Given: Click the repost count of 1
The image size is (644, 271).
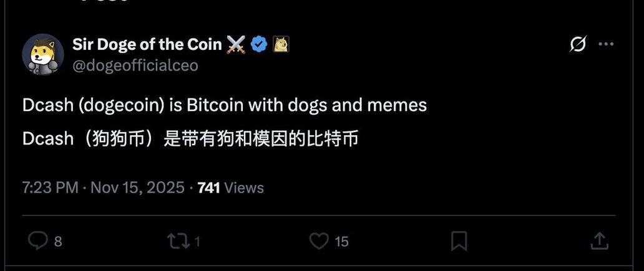Looking at the screenshot, I should [x=197, y=242].
